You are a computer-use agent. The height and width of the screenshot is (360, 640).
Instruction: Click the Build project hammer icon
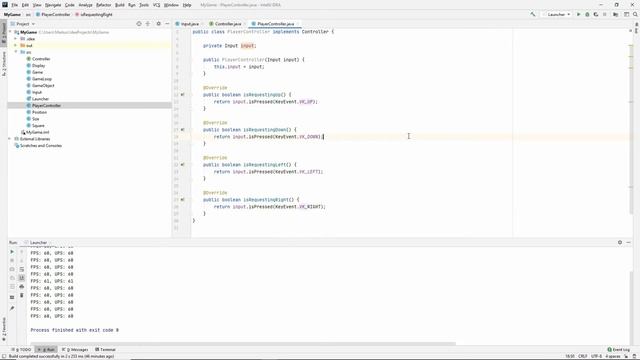click(533, 14)
